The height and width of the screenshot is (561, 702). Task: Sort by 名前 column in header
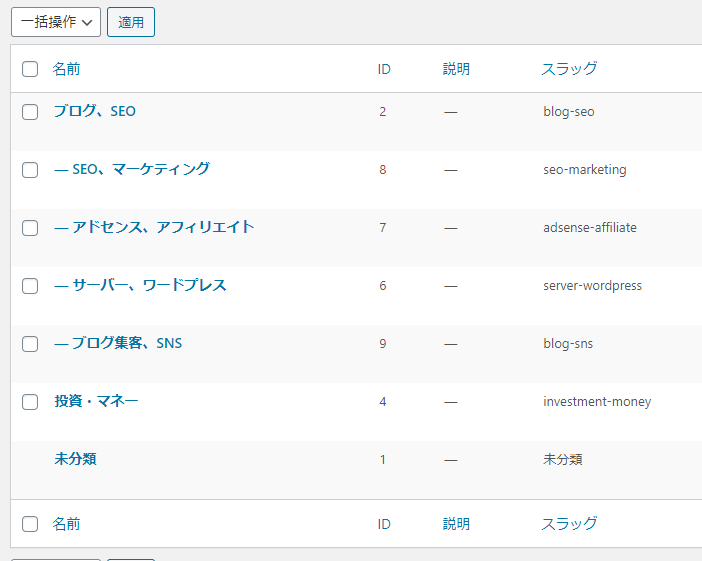click(66, 69)
